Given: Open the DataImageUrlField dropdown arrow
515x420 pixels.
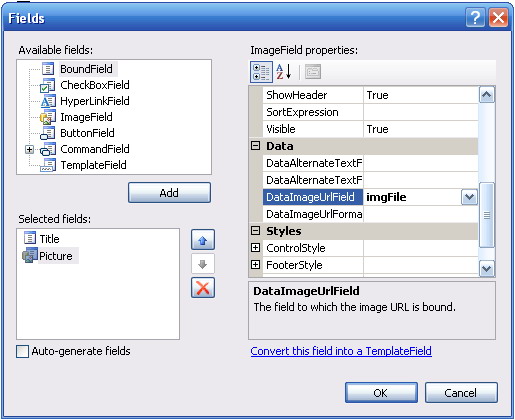Looking at the screenshot, I should [x=469, y=197].
